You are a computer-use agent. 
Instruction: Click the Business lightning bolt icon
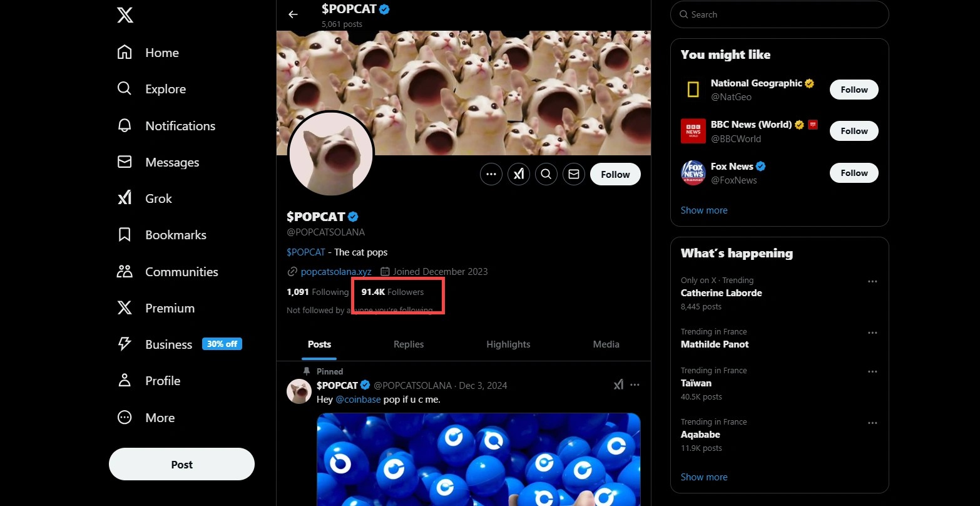coord(125,344)
